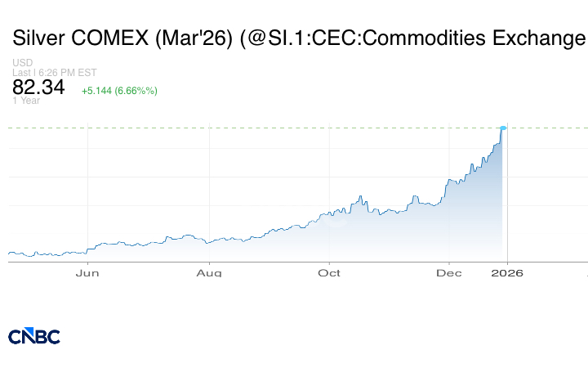Click the start of the price line at left edge
588x368 pixels.
point(9,253)
